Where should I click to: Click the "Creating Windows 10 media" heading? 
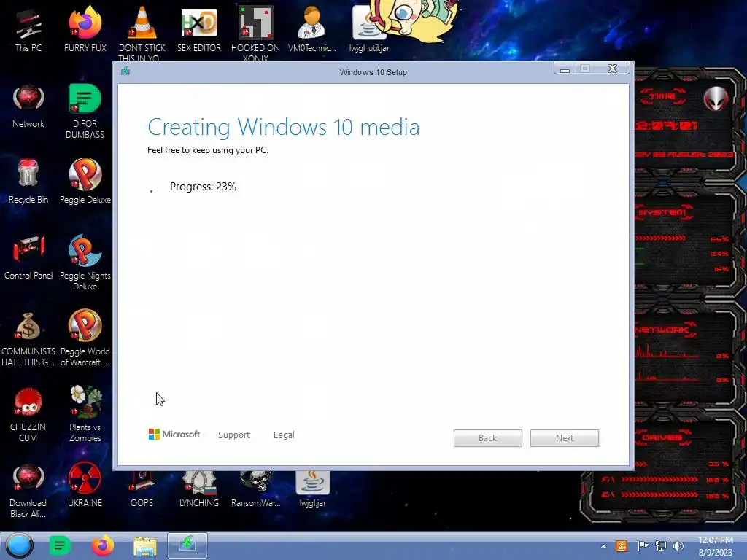click(284, 127)
